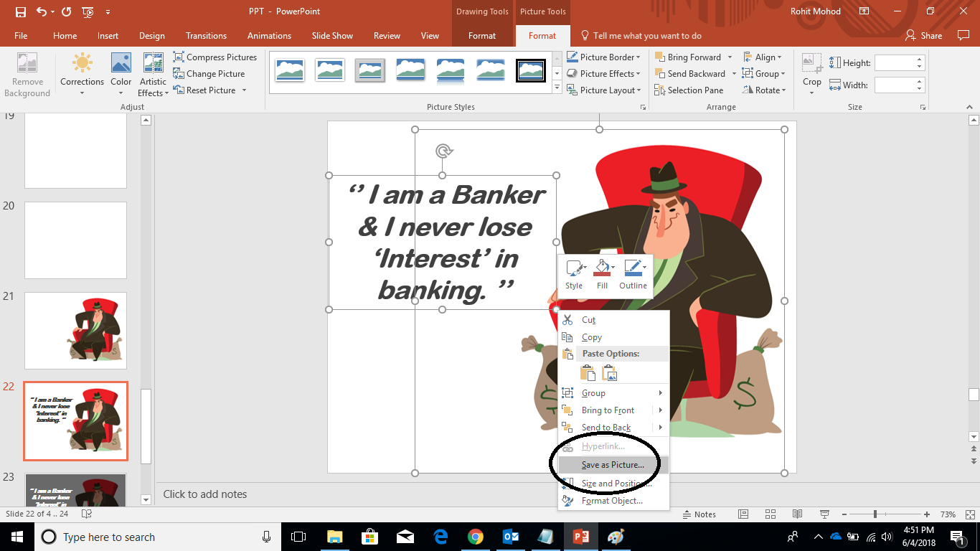The height and width of the screenshot is (551, 980).
Task: Open Picture Effects dropdown
Action: [x=603, y=74]
